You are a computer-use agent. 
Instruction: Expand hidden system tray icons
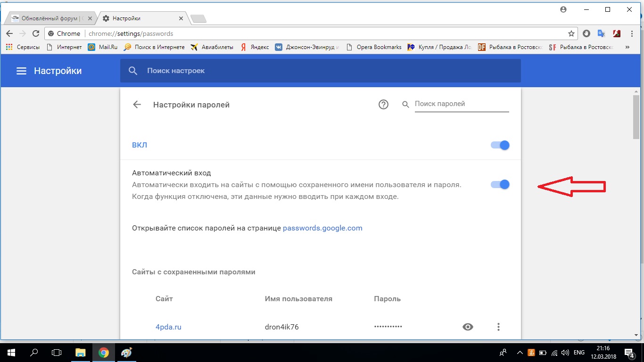pos(520,353)
